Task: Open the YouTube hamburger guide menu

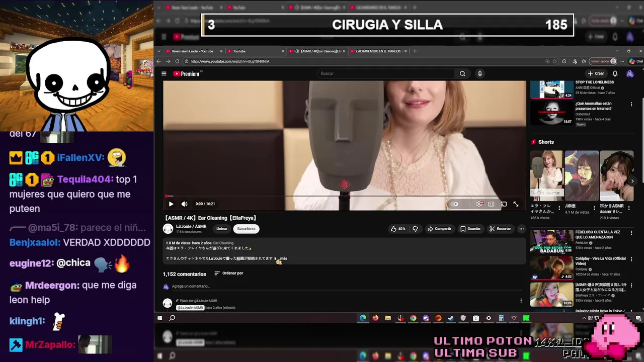Action: point(164,73)
